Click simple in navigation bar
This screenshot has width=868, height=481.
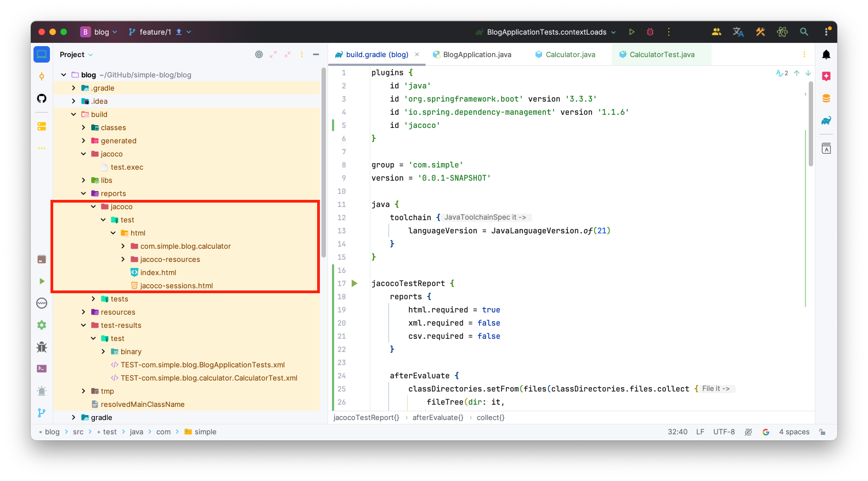pos(205,432)
